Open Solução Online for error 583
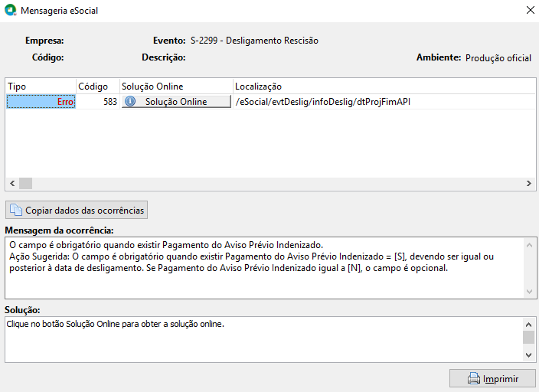Viewport: 539px width, 392px height. point(176,101)
